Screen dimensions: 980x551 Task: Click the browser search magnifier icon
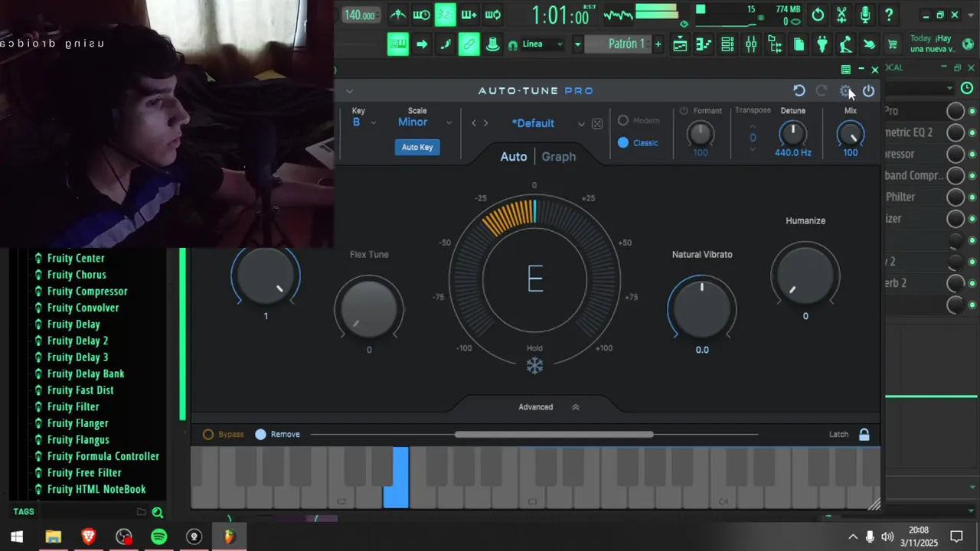pyautogui.click(x=157, y=513)
